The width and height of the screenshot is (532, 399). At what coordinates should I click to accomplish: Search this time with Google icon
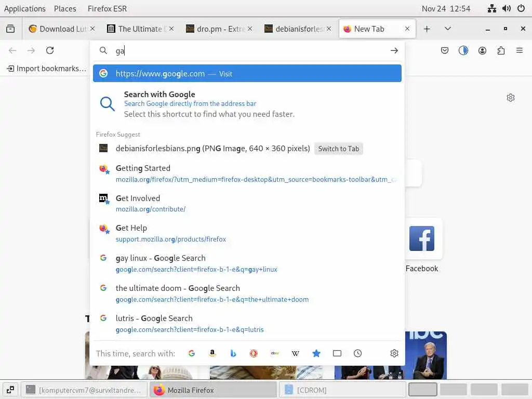[192, 353]
